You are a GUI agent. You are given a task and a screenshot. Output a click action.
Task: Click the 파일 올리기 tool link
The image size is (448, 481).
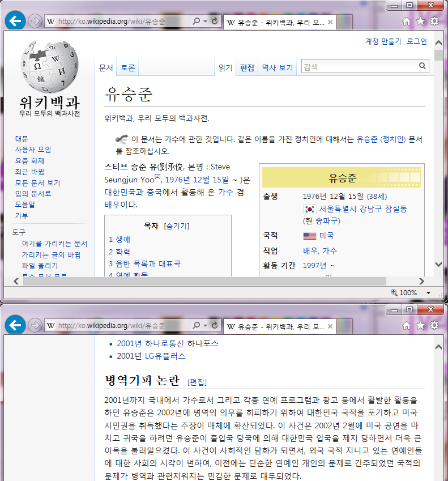(40, 266)
